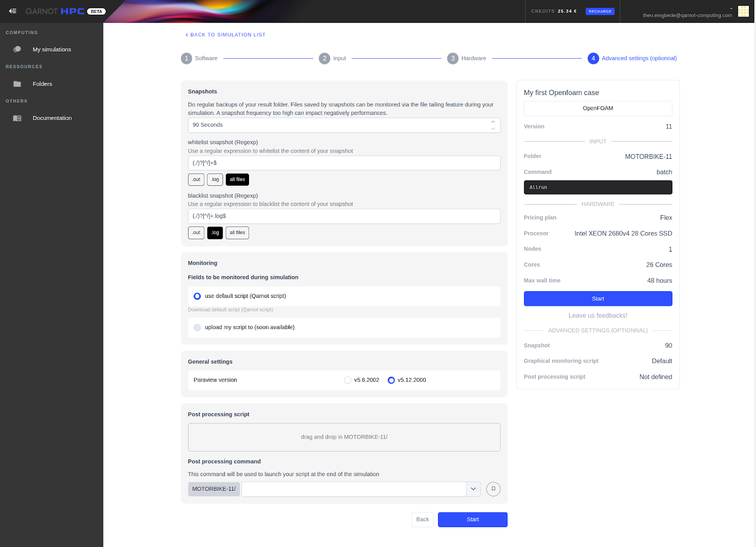The width and height of the screenshot is (756, 547).
Task: Click post processing command input field
Action: [354, 489]
